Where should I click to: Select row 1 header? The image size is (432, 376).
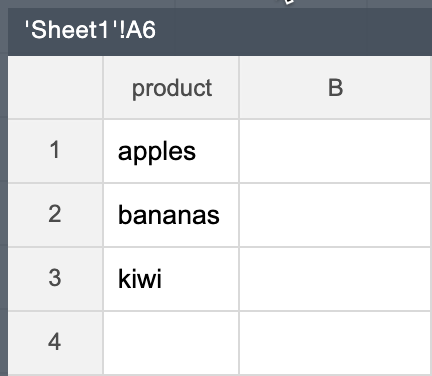55,151
